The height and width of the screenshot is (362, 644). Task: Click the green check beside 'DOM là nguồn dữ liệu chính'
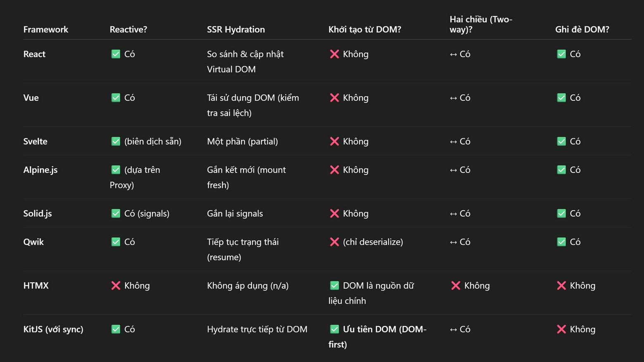pyautogui.click(x=334, y=286)
